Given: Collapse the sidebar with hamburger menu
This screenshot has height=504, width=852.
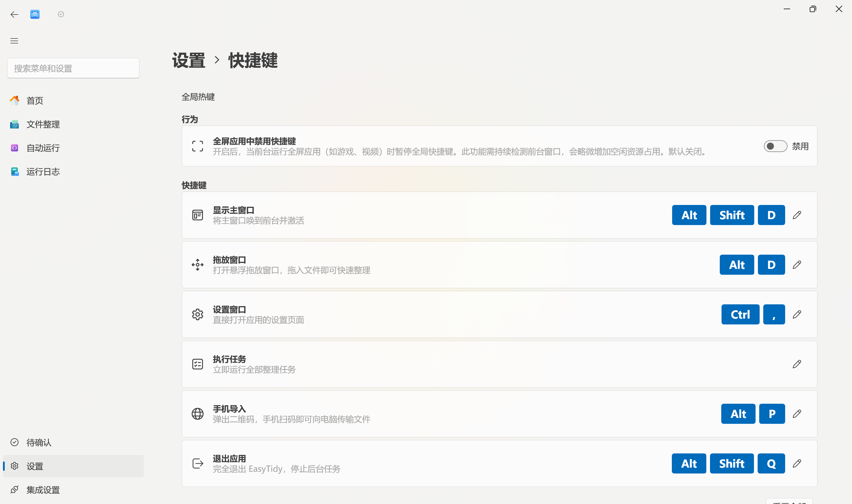Looking at the screenshot, I should (x=14, y=41).
